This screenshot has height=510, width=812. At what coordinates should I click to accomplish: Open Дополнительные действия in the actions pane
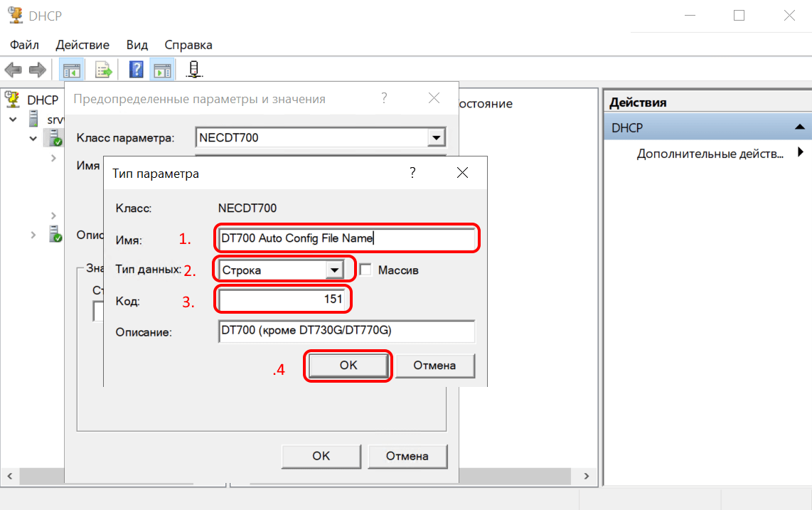tap(711, 153)
